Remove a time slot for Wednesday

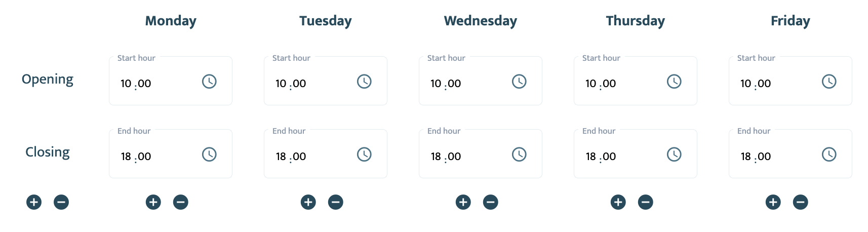[x=491, y=202]
